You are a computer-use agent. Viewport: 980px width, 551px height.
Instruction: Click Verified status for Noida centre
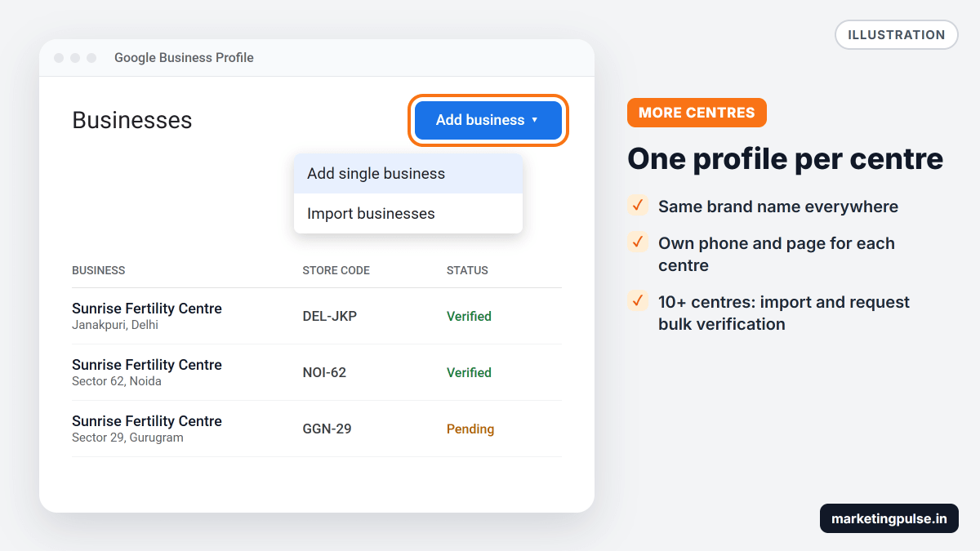(469, 372)
